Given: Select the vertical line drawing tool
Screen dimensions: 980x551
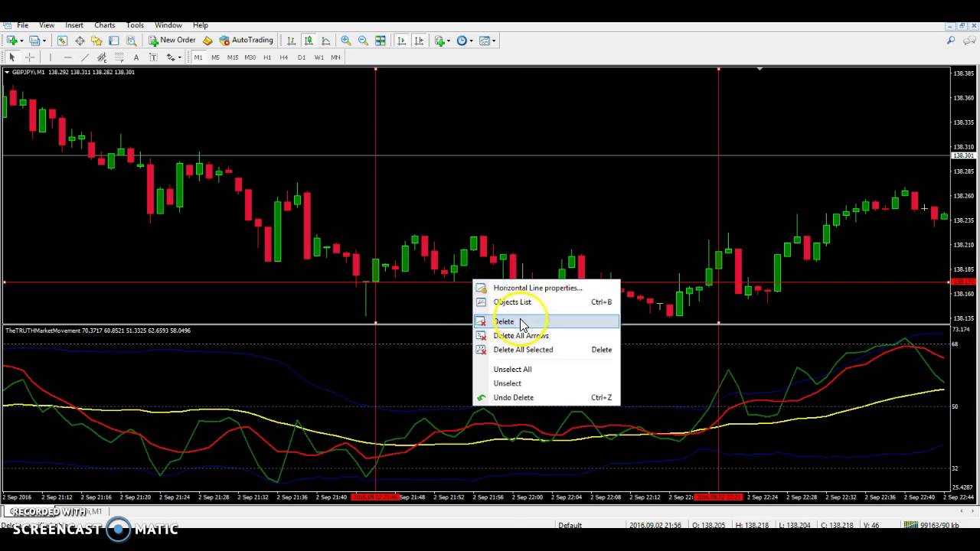Looking at the screenshot, I should tap(50, 57).
